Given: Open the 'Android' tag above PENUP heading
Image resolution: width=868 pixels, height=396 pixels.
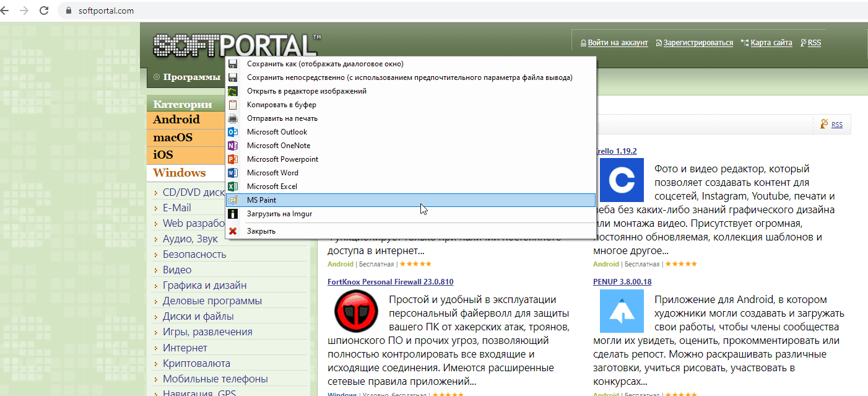Looking at the screenshot, I should click(606, 264).
